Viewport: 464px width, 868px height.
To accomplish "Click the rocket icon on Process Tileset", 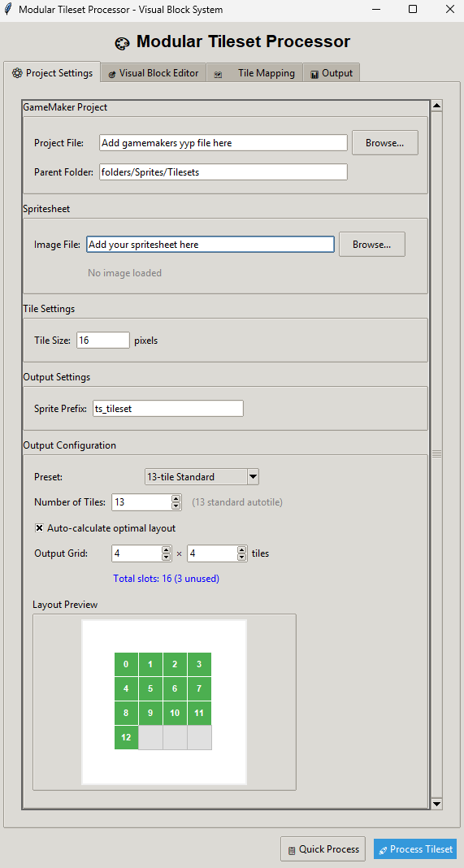I will [383, 850].
